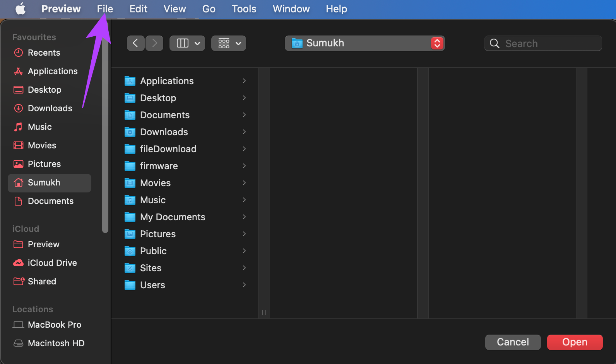Click the red Open button
The height and width of the screenshot is (364, 616).
coord(575,342)
